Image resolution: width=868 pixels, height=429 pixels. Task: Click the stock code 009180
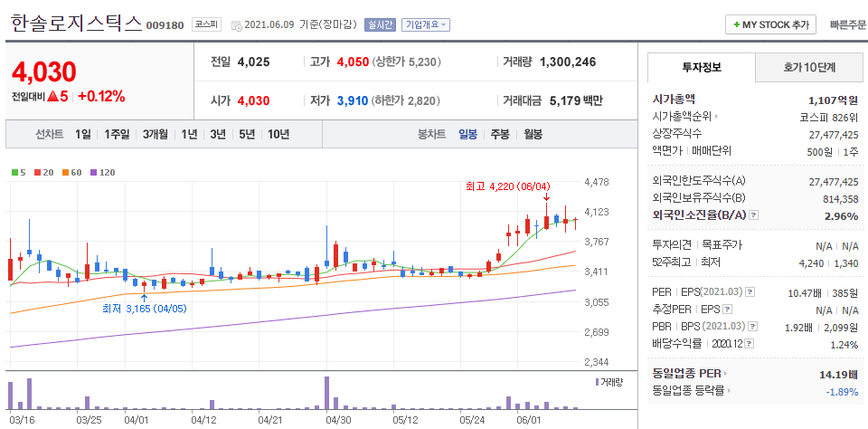[165, 25]
